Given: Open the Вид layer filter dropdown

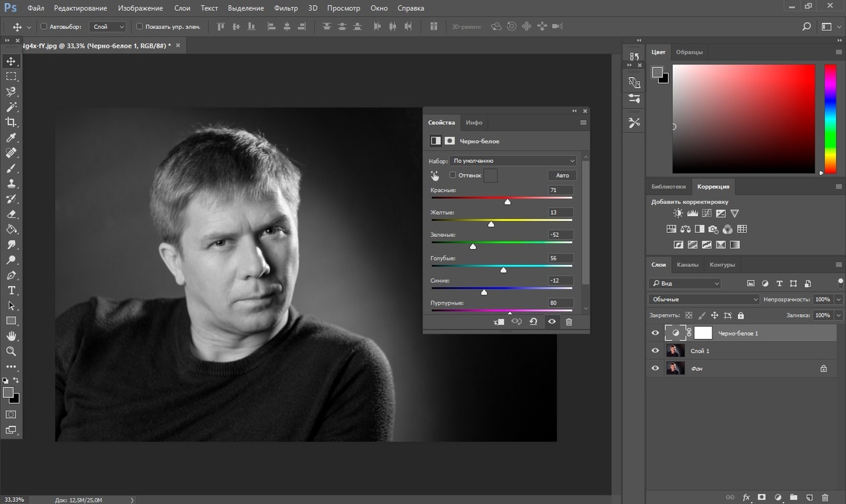Looking at the screenshot, I should [x=684, y=283].
